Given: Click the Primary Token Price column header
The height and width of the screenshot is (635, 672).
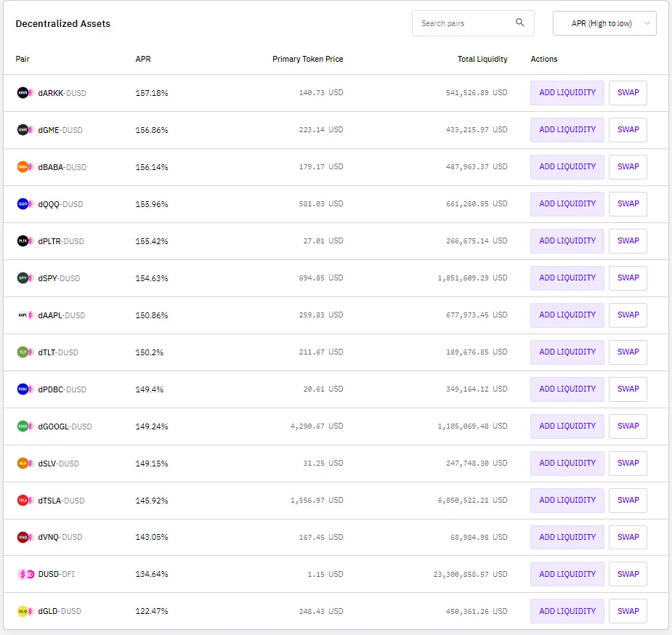Looking at the screenshot, I should click(x=308, y=59).
